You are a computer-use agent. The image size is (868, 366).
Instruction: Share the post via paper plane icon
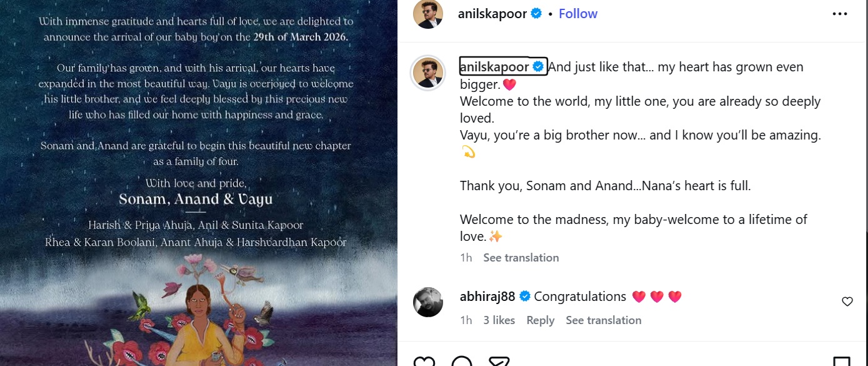click(499, 362)
